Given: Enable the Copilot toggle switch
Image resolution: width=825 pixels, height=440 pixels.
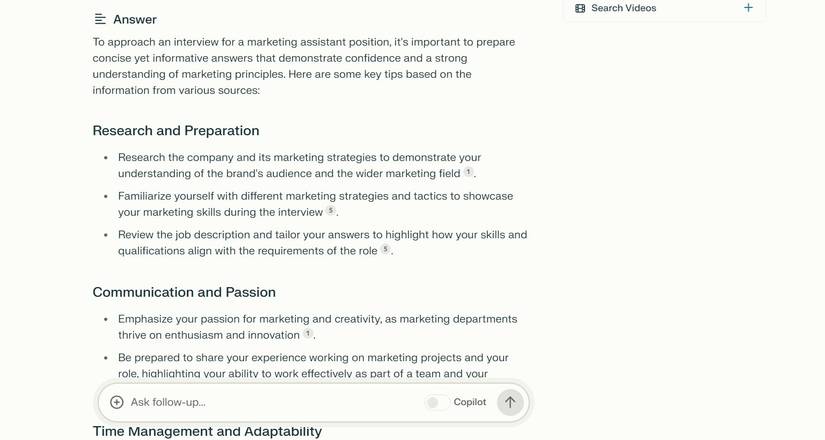Looking at the screenshot, I should pyautogui.click(x=435, y=402).
